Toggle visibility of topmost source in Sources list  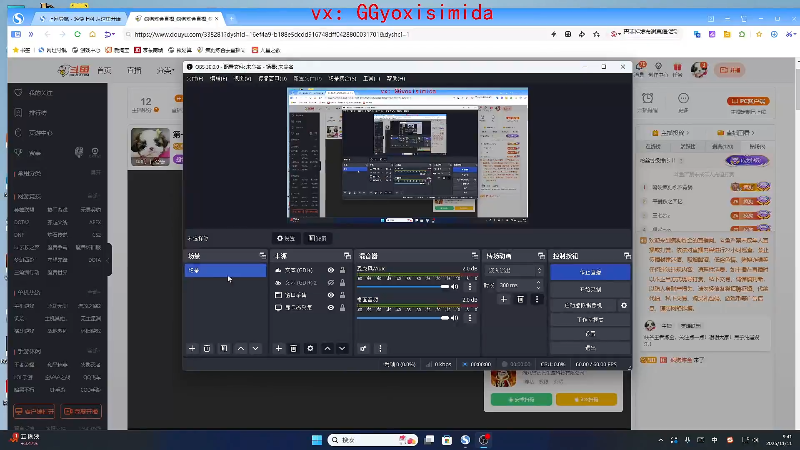331,270
